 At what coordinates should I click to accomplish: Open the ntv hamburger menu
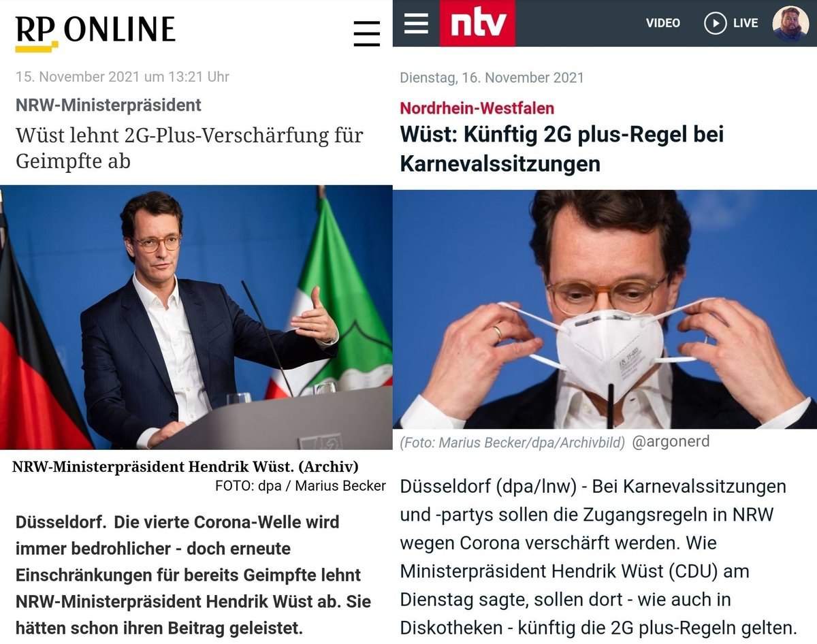pos(416,23)
